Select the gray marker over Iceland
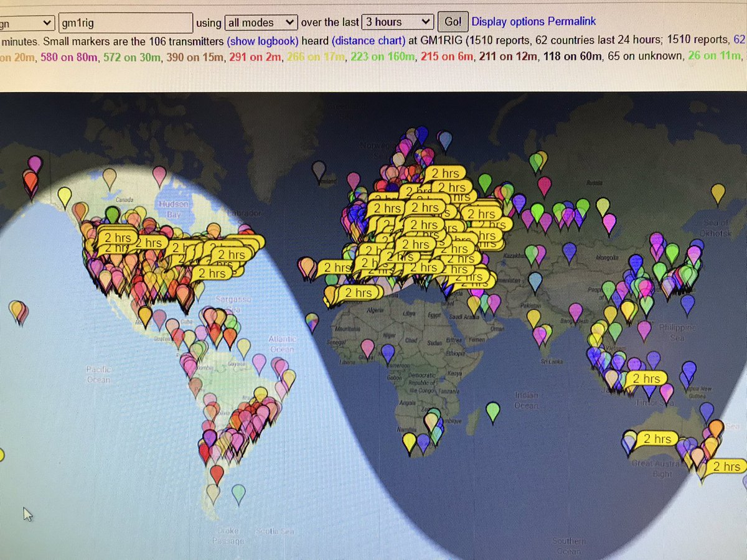Image resolution: width=747 pixels, height=560 pixels. click(319, 171)
